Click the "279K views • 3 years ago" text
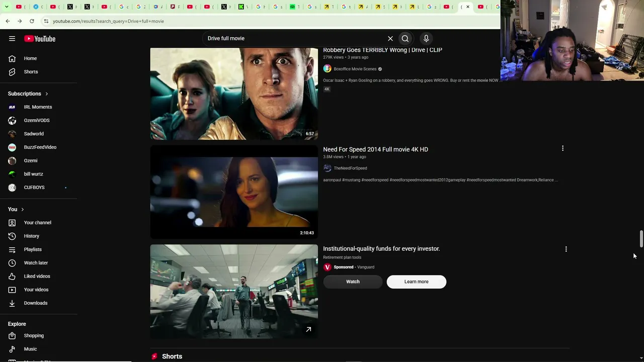 pos(346,57)
